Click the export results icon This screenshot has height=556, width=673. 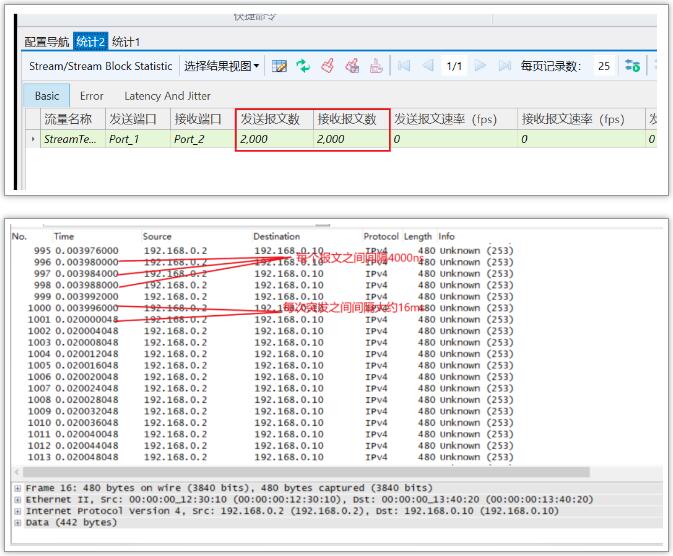click(x=376, y=66)
